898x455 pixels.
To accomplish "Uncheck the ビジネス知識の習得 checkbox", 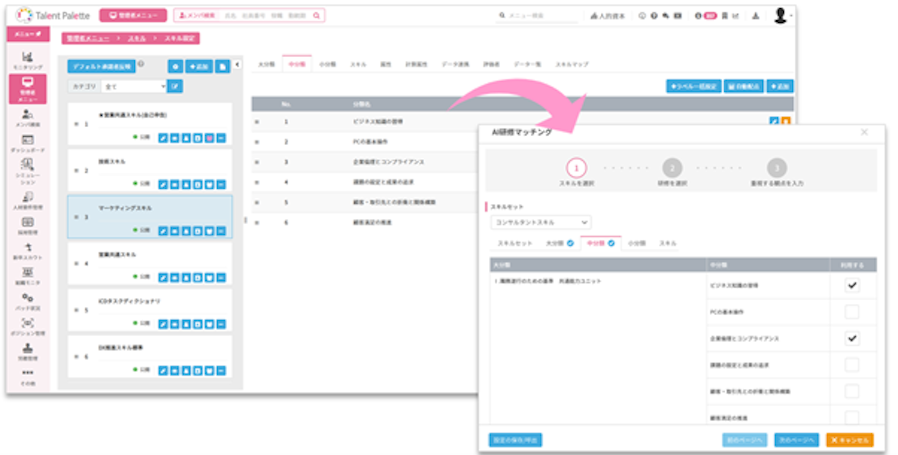I will coord(852,285).
